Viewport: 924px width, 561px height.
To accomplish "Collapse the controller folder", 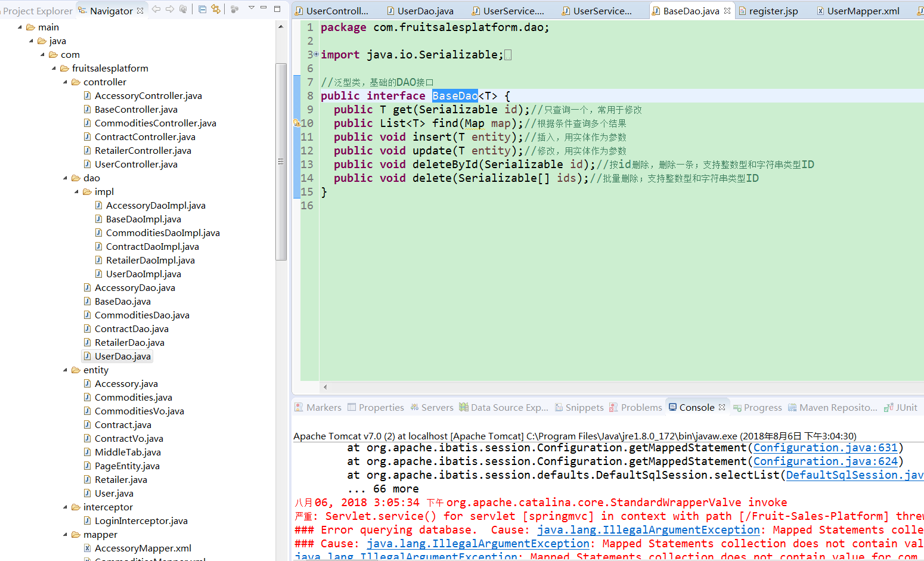I will (x=65, y=82).
